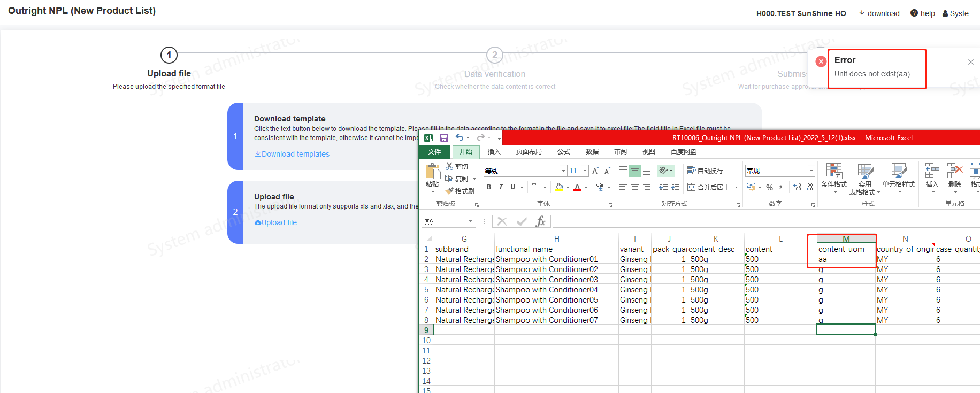Toggle Bold formatting
The height and width of the screenshot is (393, 980).
[489, 187]
